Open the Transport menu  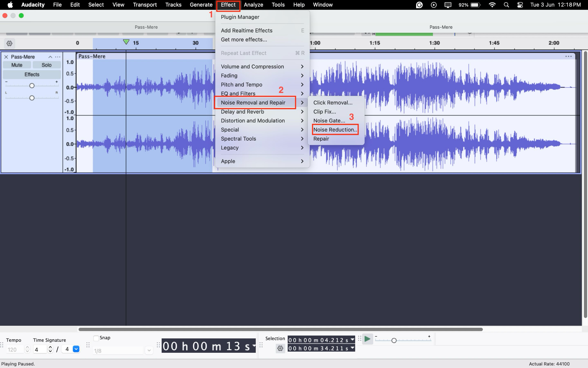(x=145, y=5)
